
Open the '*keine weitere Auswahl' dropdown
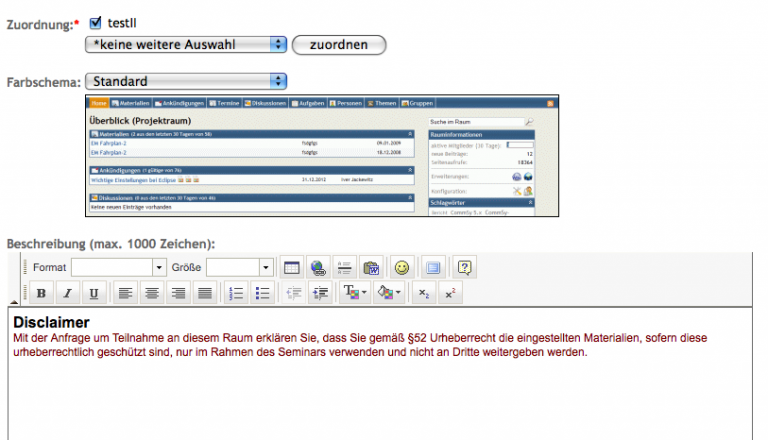pos(186,45)
